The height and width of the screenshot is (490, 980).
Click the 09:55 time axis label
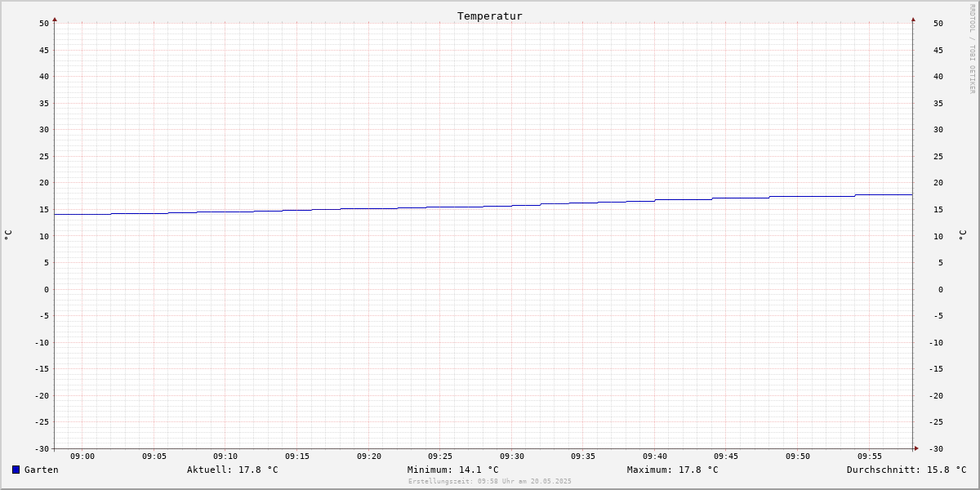click(x=870, y=457)
